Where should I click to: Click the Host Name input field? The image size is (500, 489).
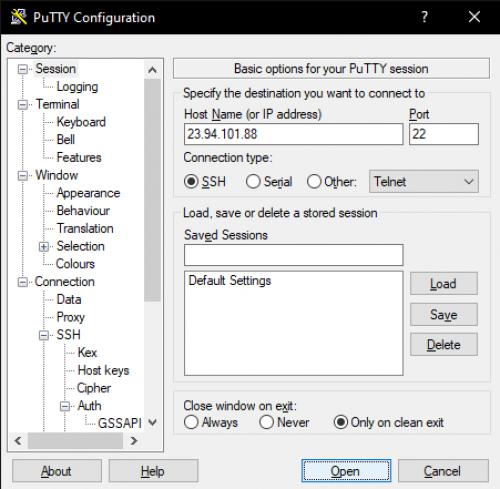(x=293, y=134)
